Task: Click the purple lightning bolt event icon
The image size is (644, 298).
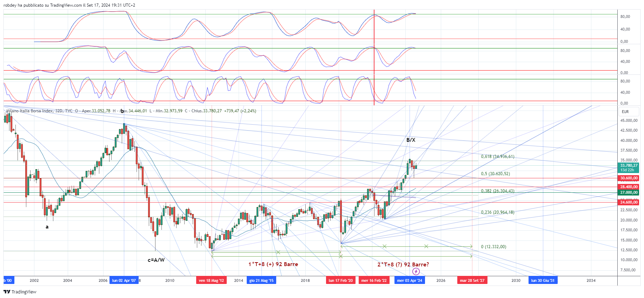Action: (416, 271)
